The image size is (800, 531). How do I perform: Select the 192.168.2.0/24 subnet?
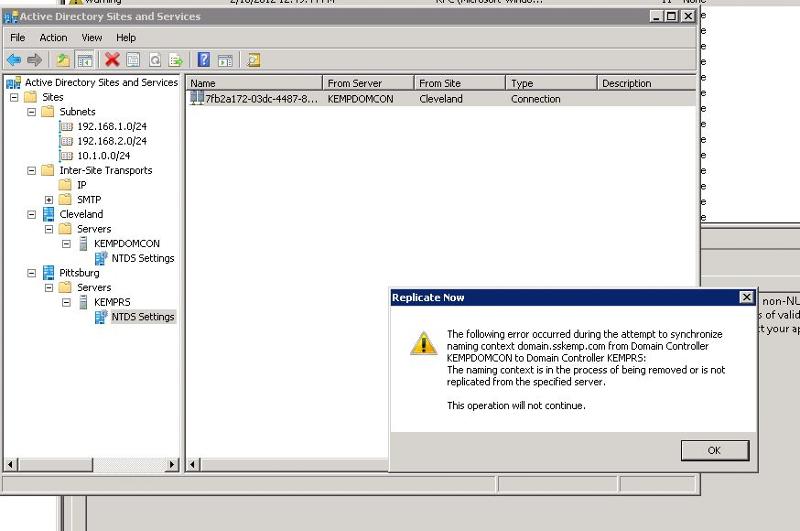(112, 141)
